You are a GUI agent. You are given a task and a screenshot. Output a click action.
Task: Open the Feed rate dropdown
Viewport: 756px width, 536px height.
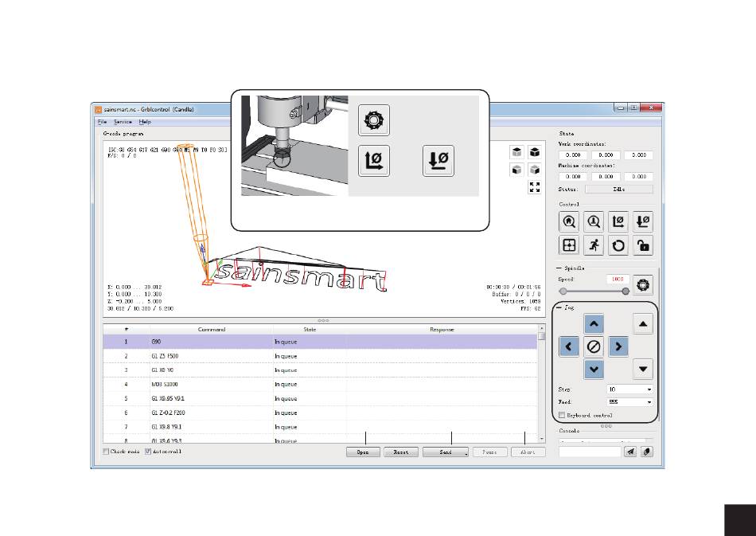pos(629,402)
